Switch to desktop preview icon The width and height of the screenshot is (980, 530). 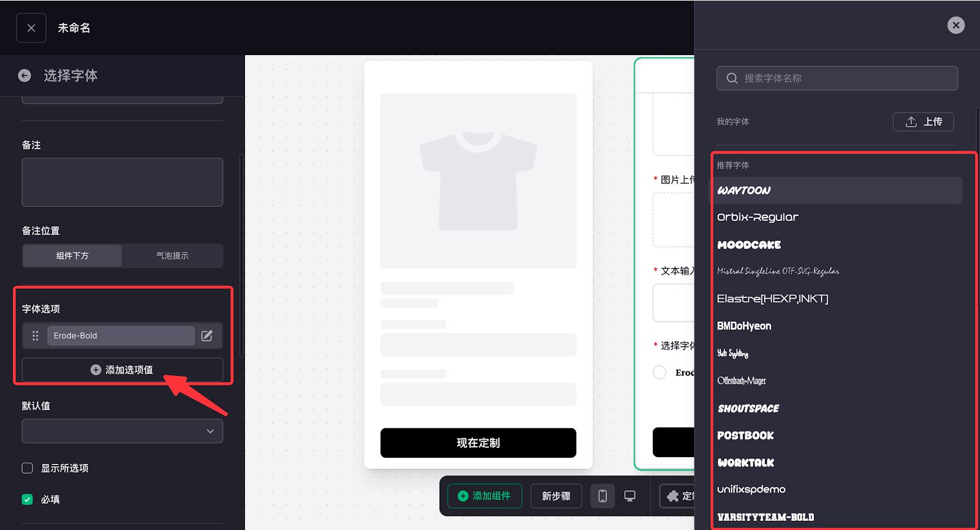click(x=630, y=496)
